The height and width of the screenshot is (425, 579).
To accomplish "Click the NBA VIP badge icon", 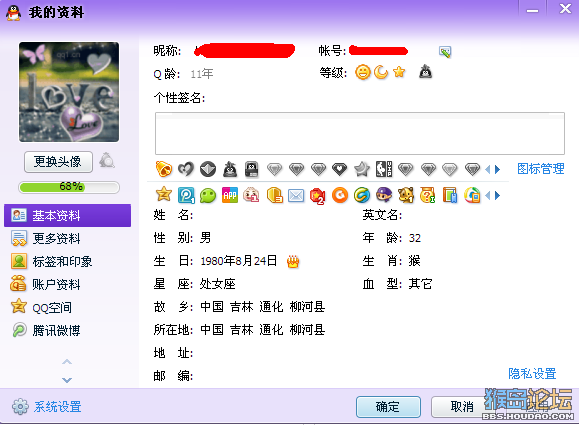I will click(x=384, y=169).
